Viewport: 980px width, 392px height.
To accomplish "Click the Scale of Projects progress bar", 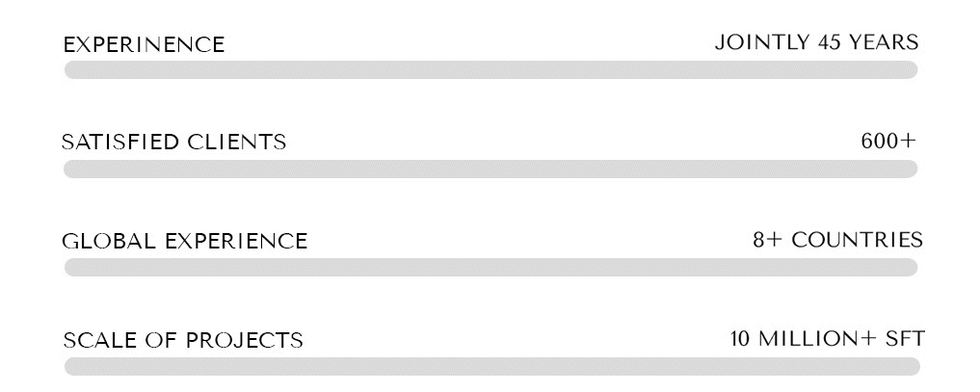I will [x=490, y=367].
